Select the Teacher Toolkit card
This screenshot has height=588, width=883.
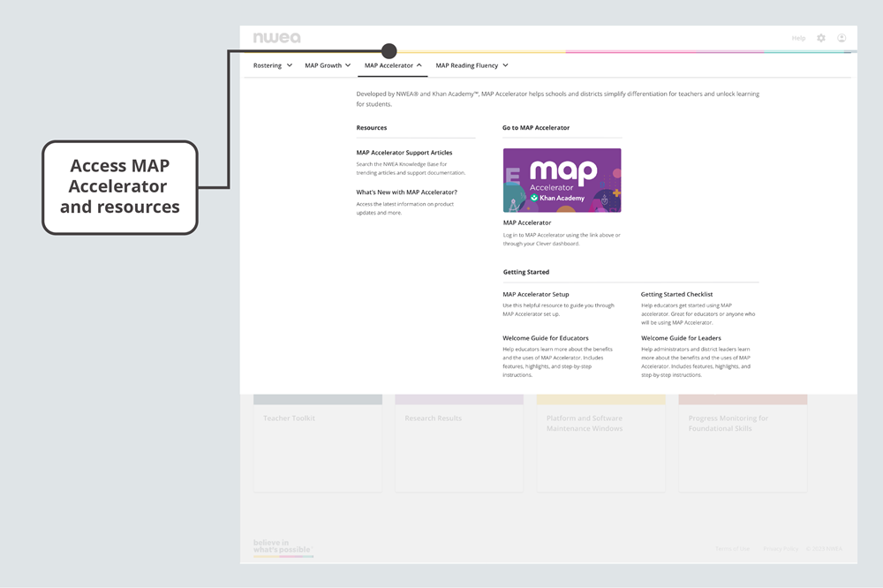coord(317,441)
